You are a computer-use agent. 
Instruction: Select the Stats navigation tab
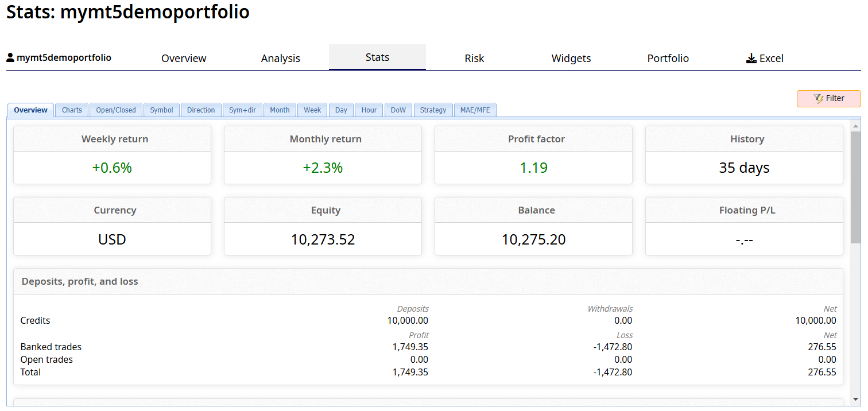(x=377, y=57)
